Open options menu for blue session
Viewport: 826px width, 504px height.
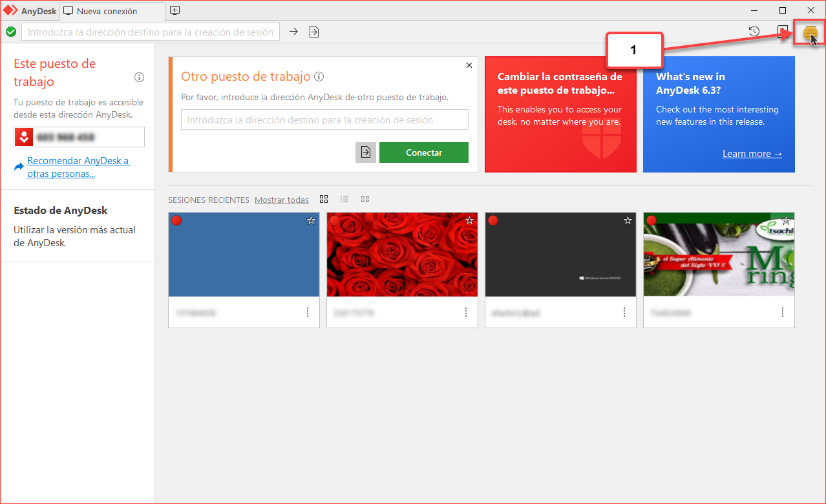coord(308,312)
